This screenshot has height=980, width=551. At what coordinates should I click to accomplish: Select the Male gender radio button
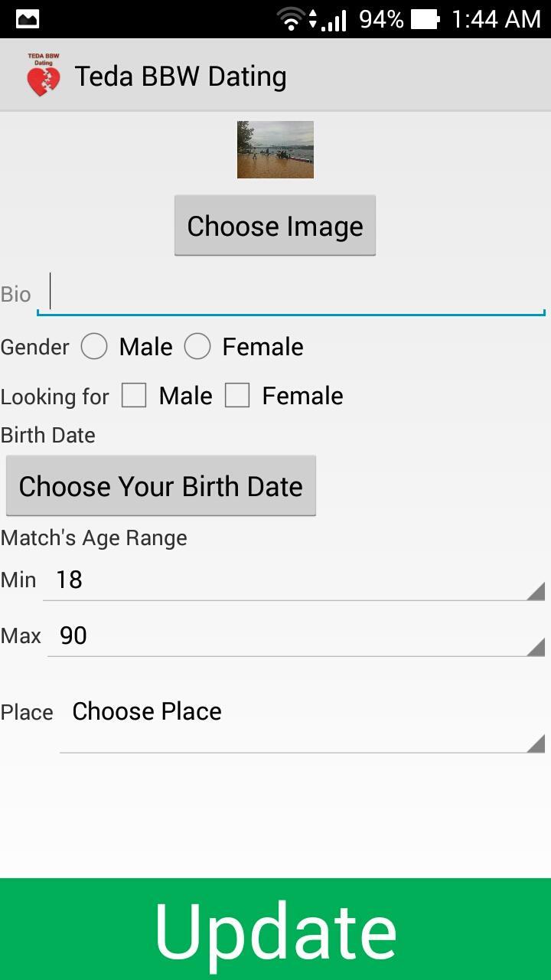[94, 346]
